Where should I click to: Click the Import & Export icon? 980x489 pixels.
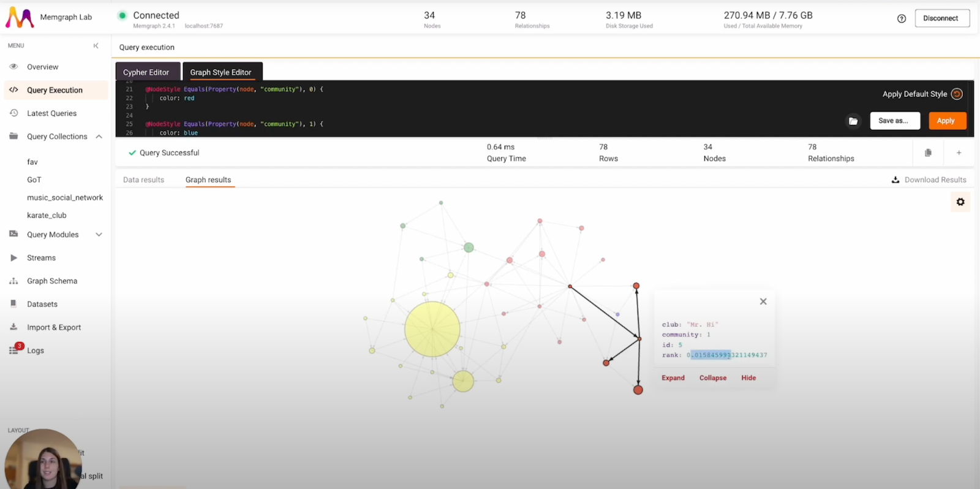click(x=13, y=327)
